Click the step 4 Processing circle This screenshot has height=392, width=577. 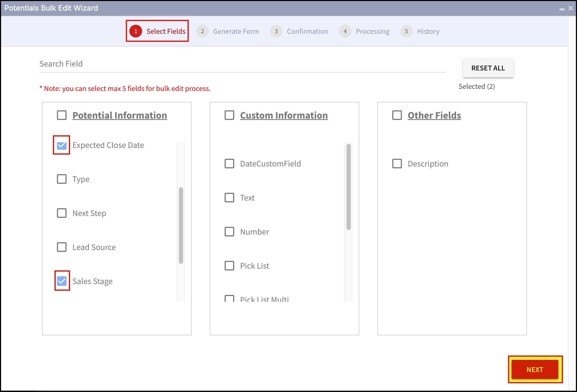[x=345, y=31]
